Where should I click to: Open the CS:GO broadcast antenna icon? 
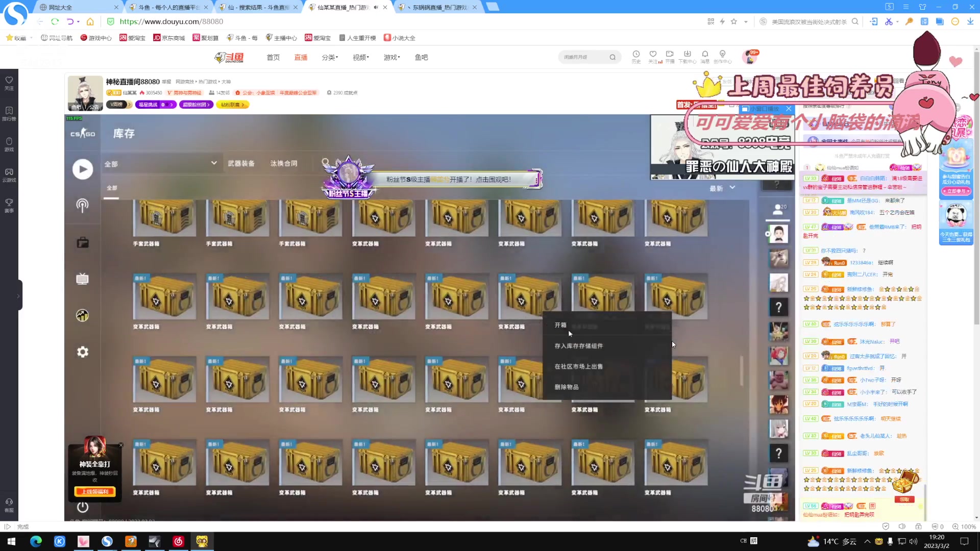pyautogui.click(x=83, y=206)
